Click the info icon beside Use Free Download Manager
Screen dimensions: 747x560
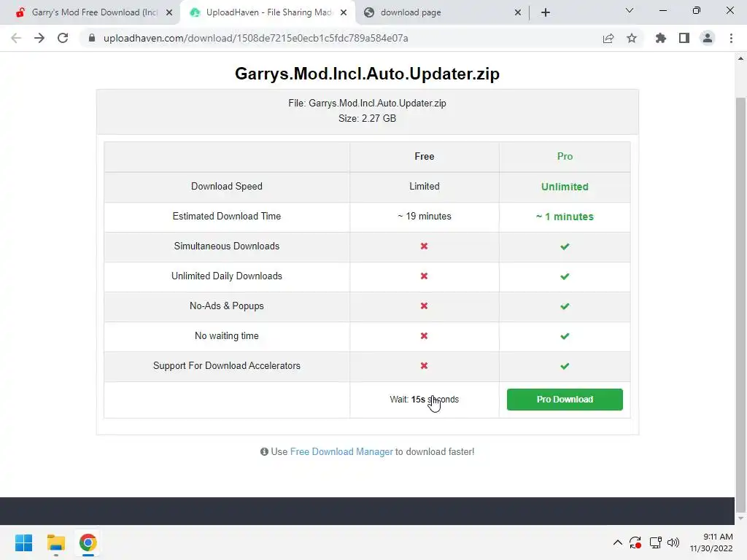[x=264, y=451]
